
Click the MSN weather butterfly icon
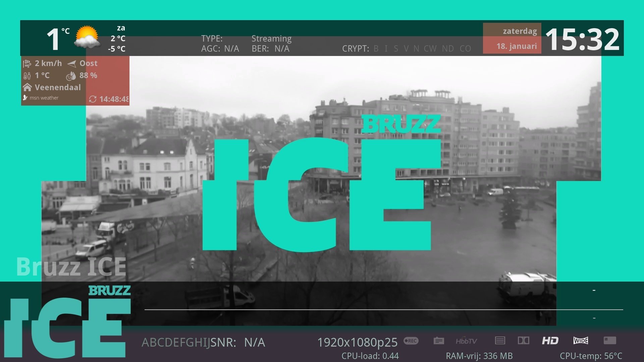click(25, 98)
